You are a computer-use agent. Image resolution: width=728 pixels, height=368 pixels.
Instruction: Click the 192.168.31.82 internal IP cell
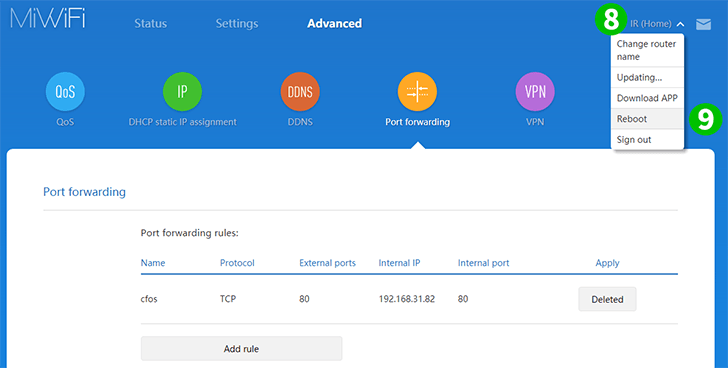407,299
